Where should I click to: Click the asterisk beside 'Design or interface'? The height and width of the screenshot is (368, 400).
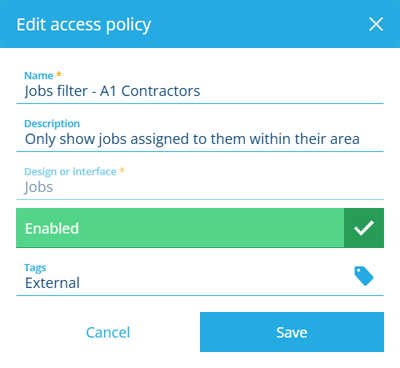pos(122,170)
